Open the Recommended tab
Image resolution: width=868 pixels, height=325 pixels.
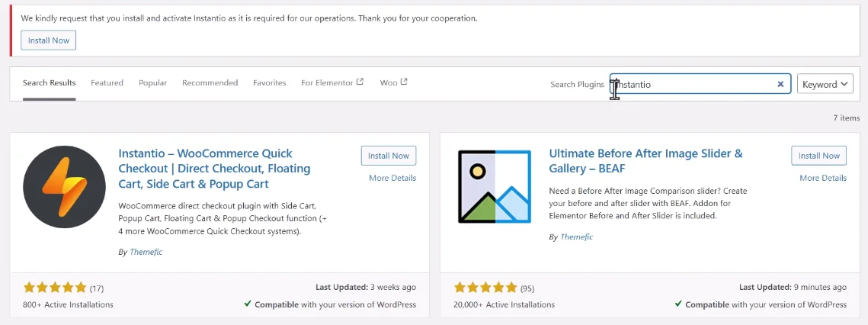click(x=210, y=82)
